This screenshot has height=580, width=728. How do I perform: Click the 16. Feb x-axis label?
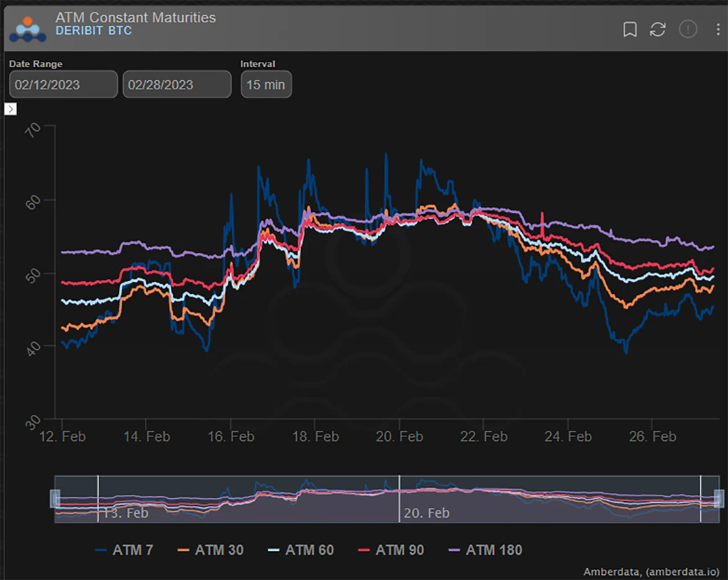(231, 437)
